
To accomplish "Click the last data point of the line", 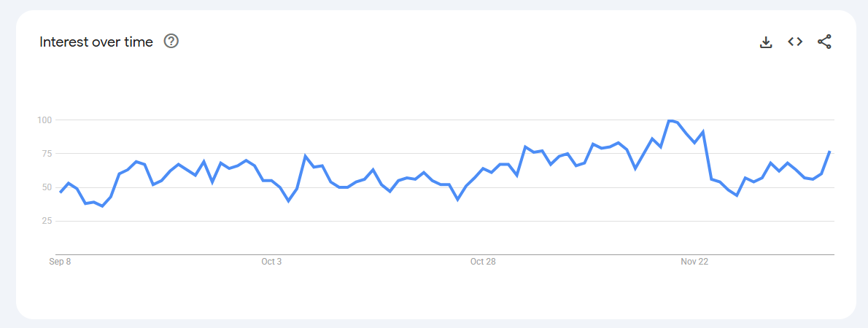I will click(830, 152).
